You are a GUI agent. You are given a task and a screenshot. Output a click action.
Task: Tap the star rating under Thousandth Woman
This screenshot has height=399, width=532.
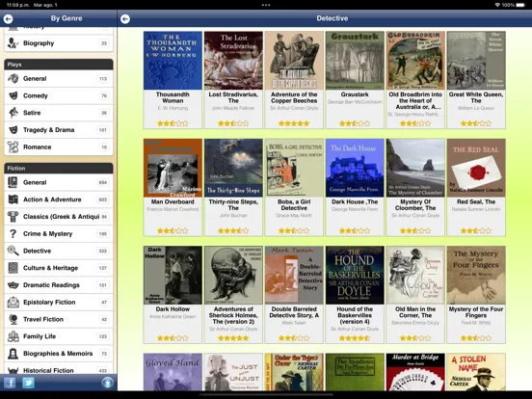pyautogui.click(x=173, y=123)
